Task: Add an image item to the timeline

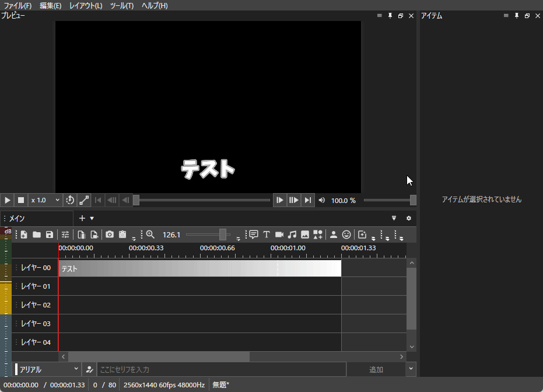Action: tap(305, 234)
